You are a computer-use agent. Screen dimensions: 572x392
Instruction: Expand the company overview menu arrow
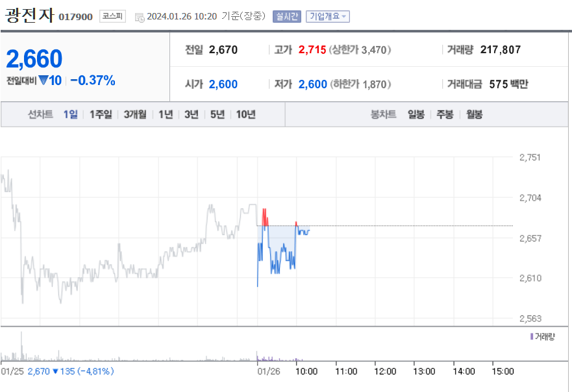click(345, 18)
